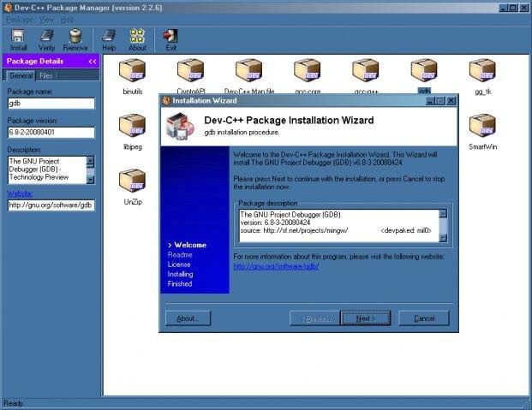Select the UnZip package icon

132,181
